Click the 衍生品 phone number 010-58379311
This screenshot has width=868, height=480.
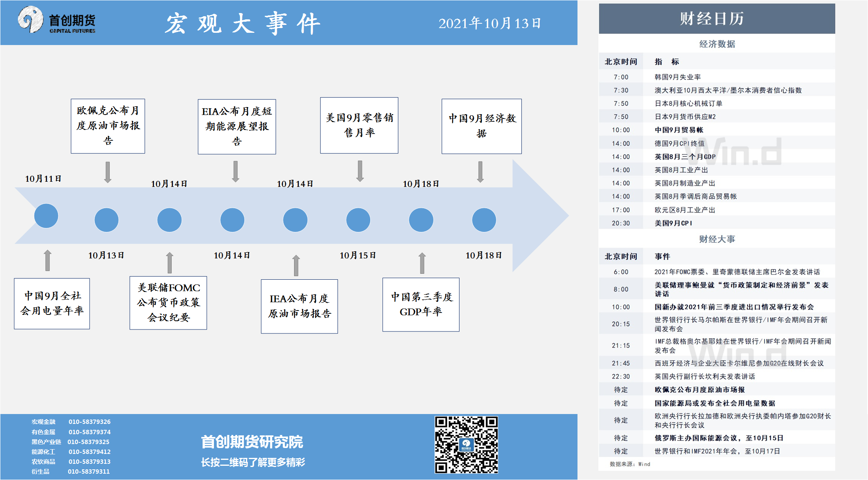coord(89,472)
